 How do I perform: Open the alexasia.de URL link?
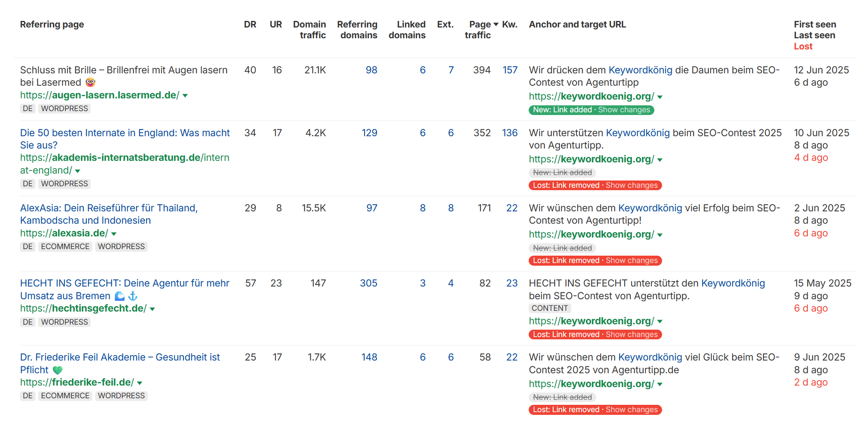point(64,233)
